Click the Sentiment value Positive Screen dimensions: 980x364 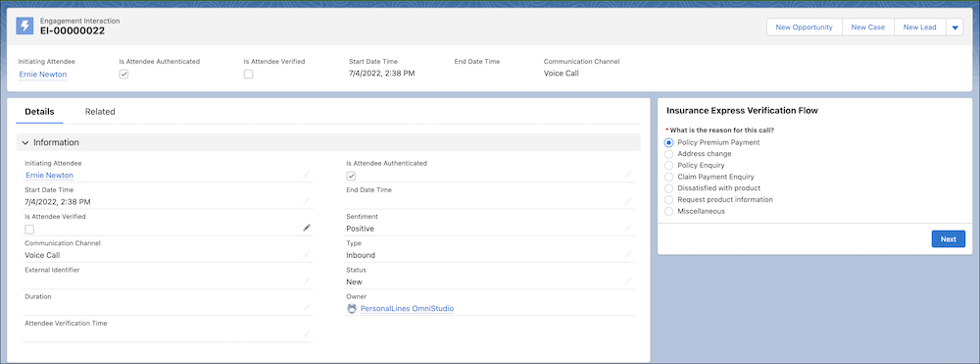[x=360, y=229]
